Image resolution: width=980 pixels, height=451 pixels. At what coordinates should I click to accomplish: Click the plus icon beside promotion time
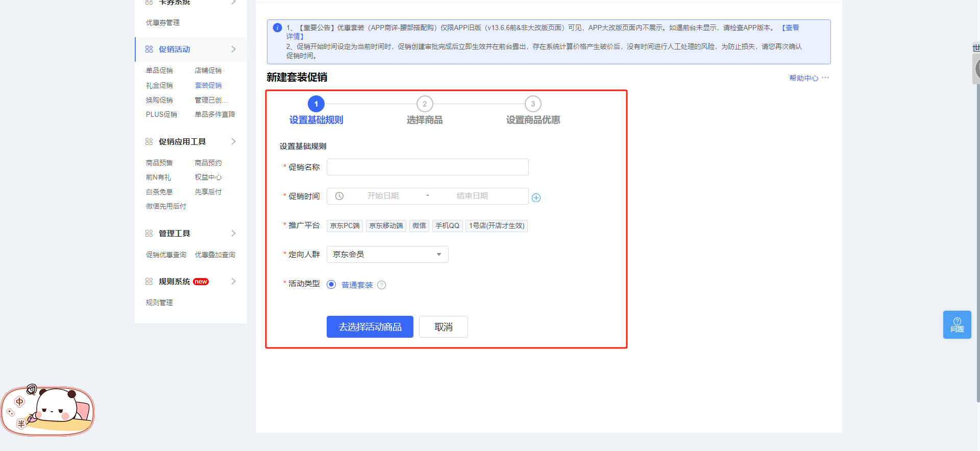pos(536,198)
